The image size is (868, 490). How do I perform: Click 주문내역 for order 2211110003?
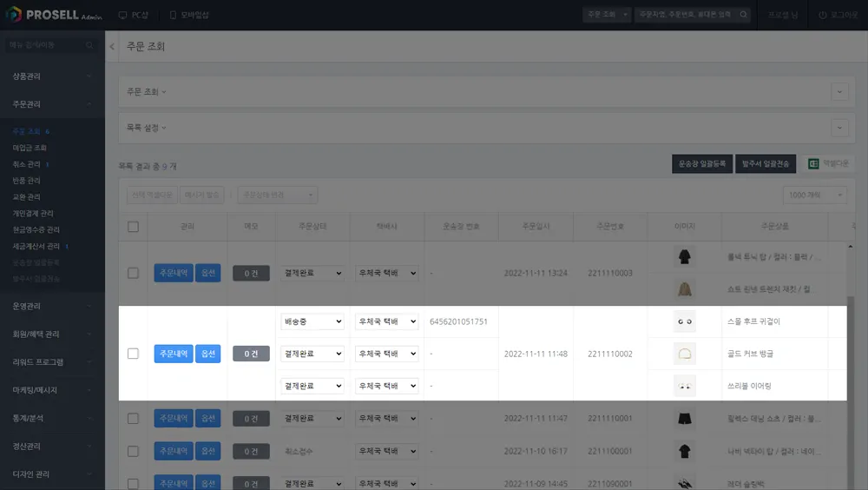coord(174,274)
